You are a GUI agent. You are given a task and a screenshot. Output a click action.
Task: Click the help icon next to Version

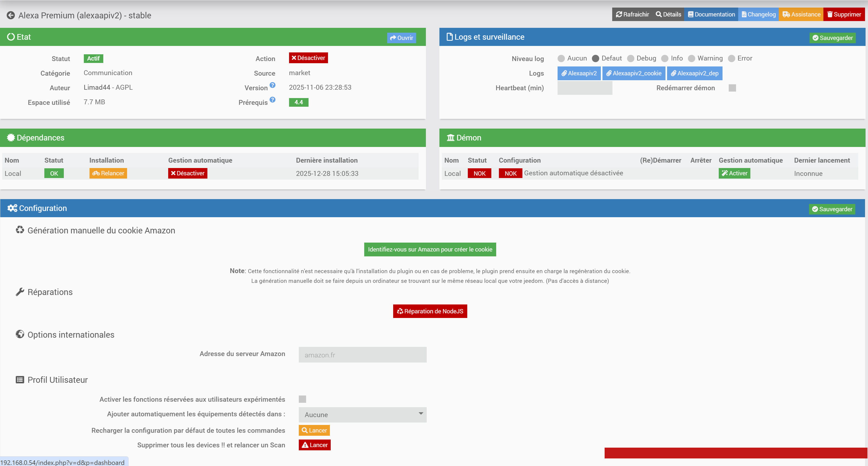click(273, 85)
